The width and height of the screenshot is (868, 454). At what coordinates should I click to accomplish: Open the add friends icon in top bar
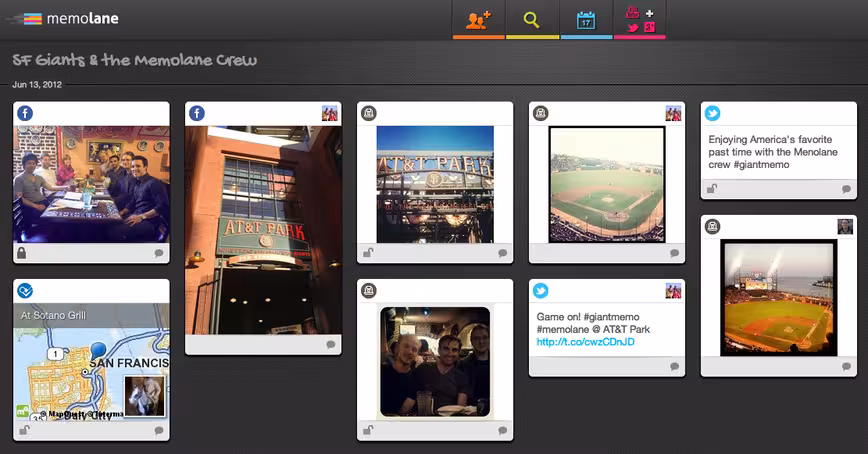pos(478,20)
